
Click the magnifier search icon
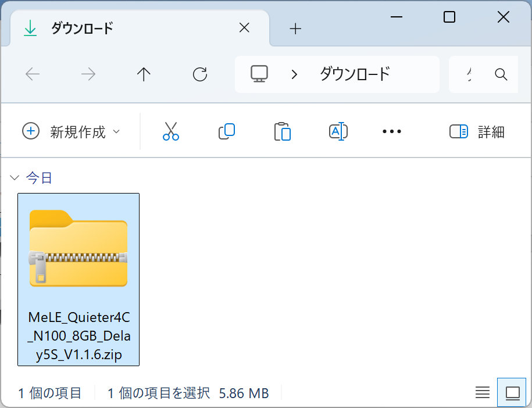(501, 74)
